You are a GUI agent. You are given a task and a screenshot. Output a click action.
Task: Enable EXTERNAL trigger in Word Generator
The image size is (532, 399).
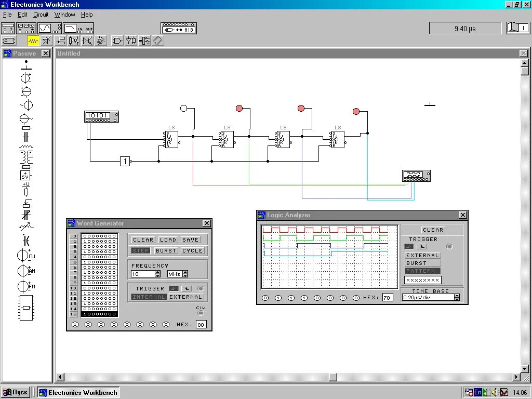(185, 297)
